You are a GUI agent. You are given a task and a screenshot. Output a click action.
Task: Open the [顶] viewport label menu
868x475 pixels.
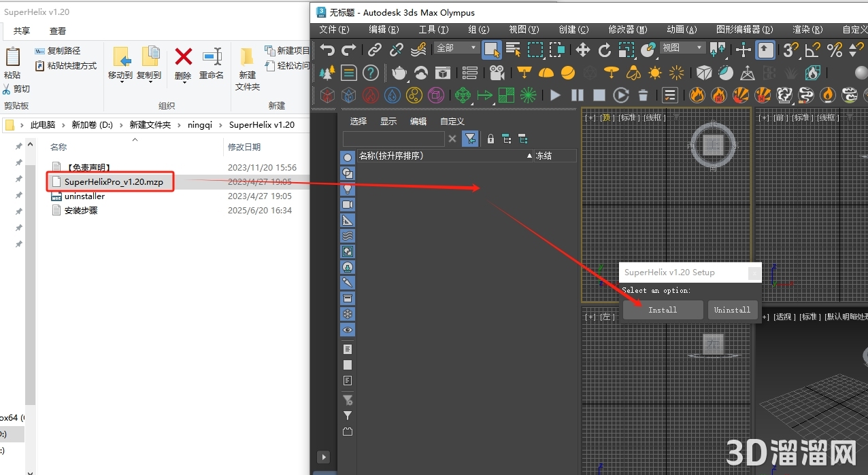coord(607,118)
